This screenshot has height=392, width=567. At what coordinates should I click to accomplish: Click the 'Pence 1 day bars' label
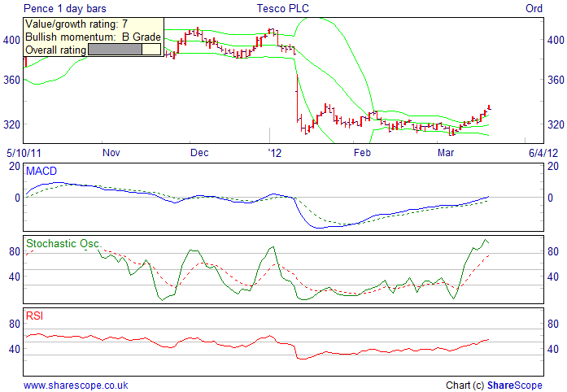pyautogui.click(x=65, y=8)
